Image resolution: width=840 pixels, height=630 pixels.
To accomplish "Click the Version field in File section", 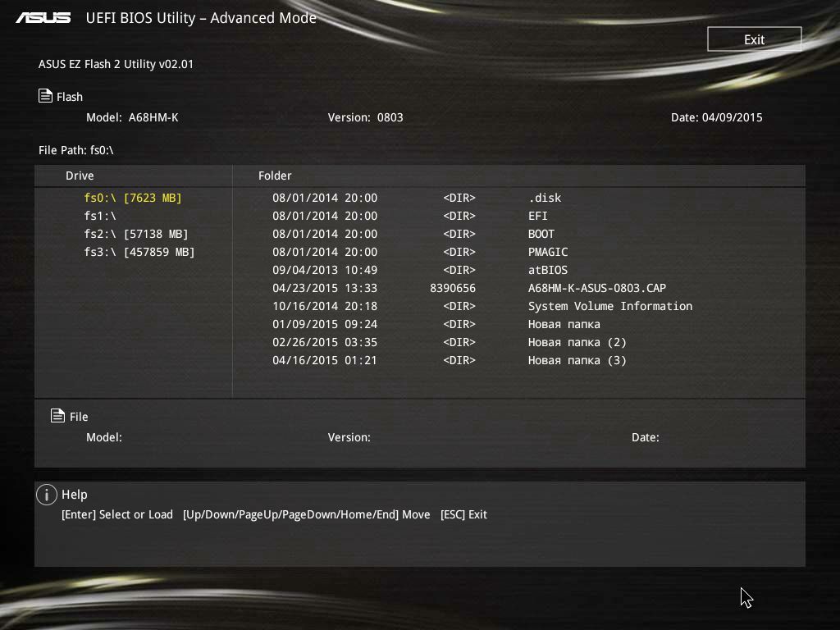I will click(x=349, y=437).
